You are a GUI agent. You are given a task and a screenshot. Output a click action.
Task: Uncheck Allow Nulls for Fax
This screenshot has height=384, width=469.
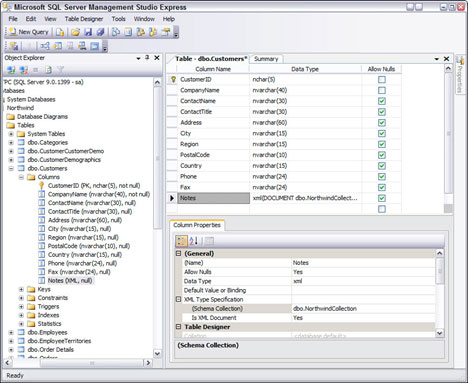pos(382,187)
